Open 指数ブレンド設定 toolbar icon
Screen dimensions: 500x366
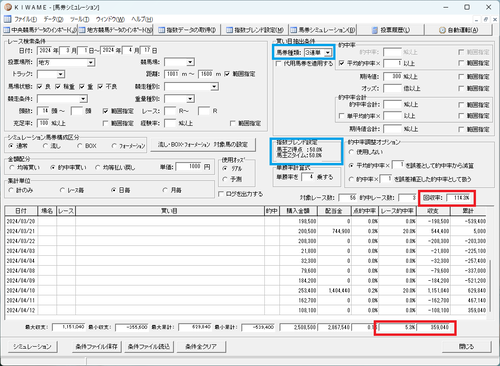click(230, 30)
